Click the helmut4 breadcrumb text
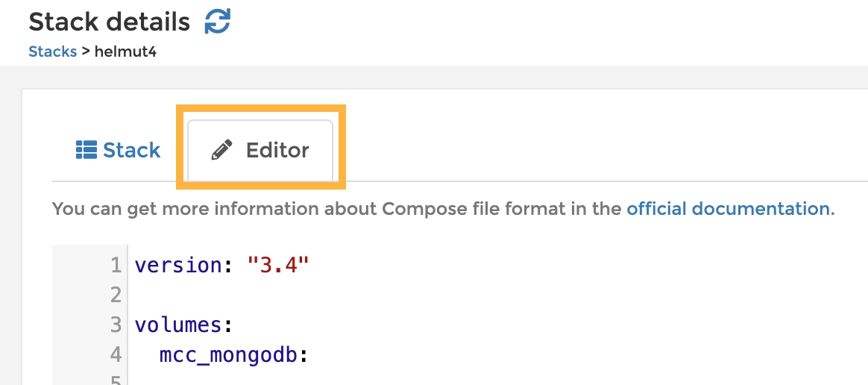Image resolution: width=868 pixels, height=385 pixels. (x=125, y=51)
